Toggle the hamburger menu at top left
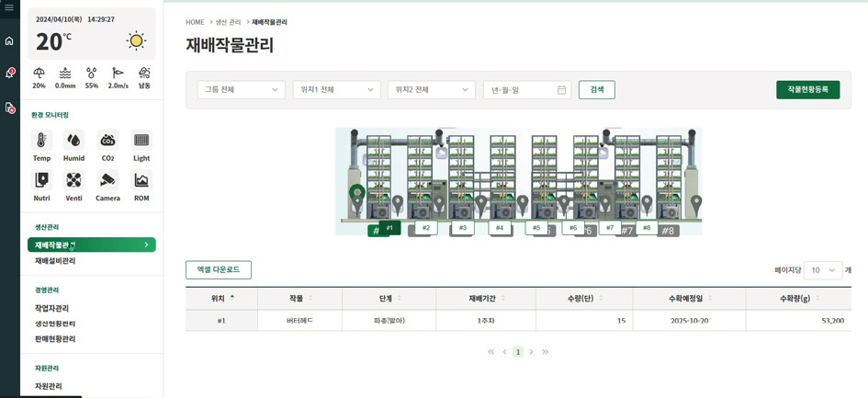The width and height of the screenshot is (868, 398). point(9,7)
